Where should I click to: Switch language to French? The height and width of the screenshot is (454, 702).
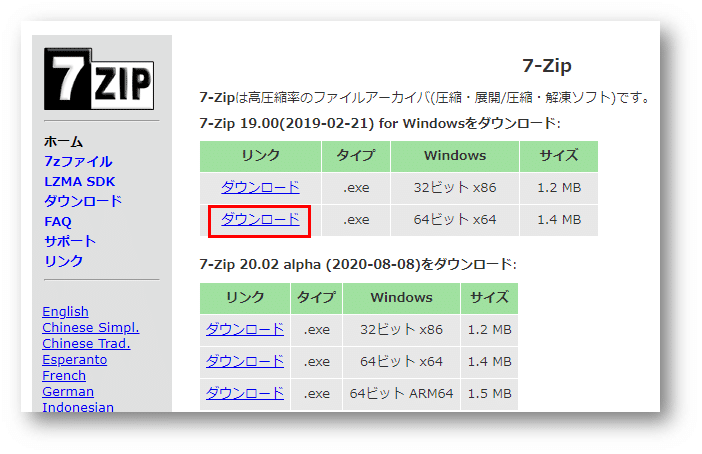click(x=64, y=376)
